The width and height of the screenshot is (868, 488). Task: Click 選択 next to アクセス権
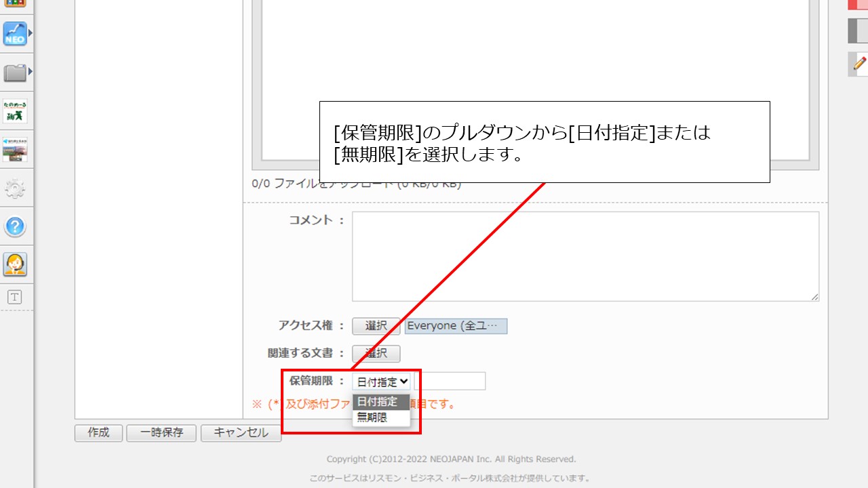[x=376, y=326]
